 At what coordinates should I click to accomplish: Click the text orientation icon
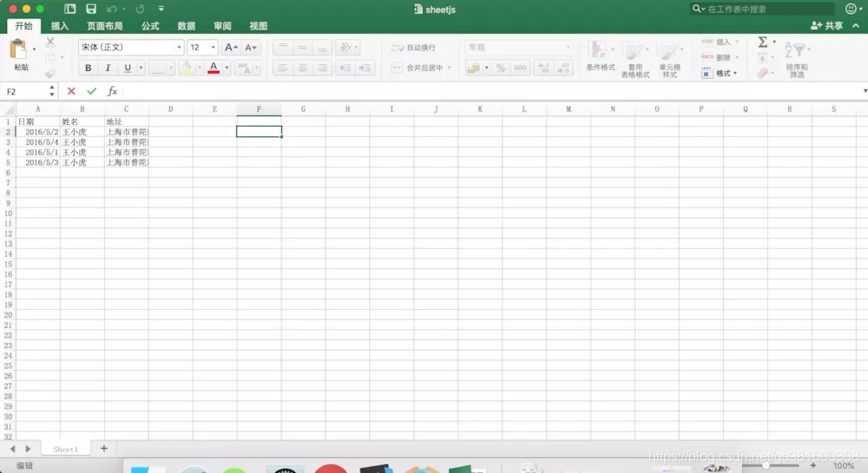point(345,48)
